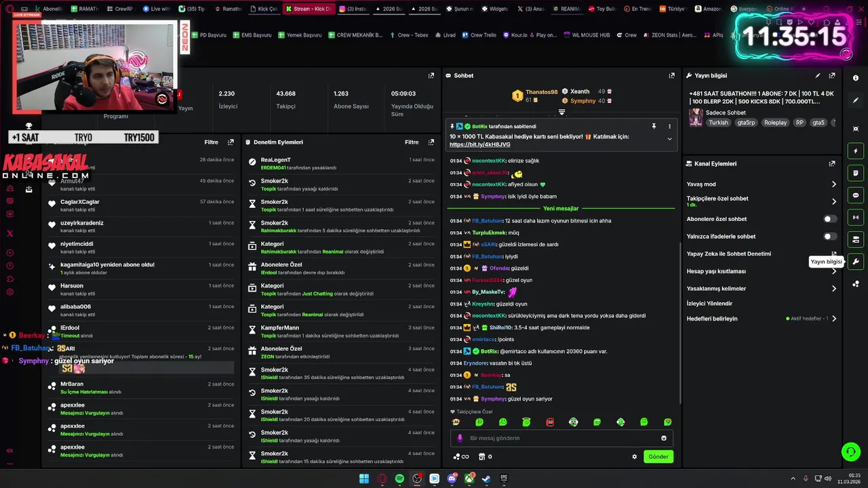The width and height of the screenshot is (868, 488).
Task: Edit stream info with the pencil icon in Yayın bilgisi header
Action: pos(818,76)
